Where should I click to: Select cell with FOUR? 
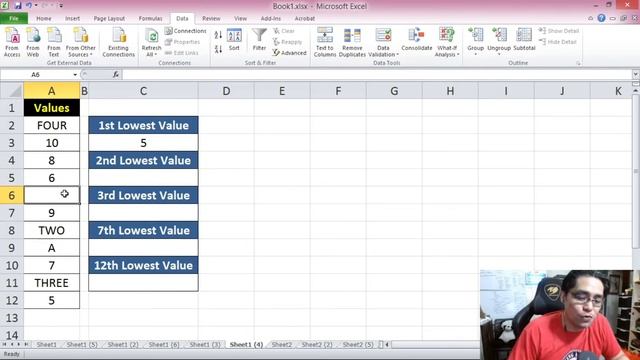pos(51,125)
